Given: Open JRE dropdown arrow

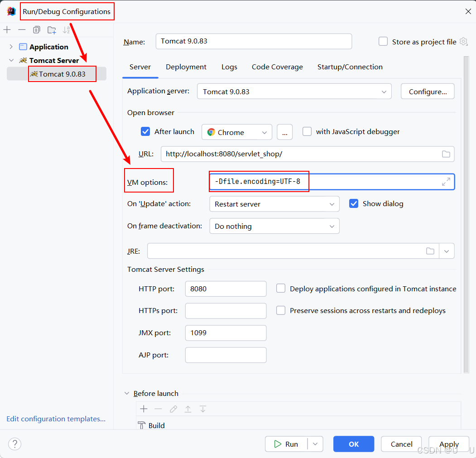Looking at the screenshot, I should (x=447, y=251).
